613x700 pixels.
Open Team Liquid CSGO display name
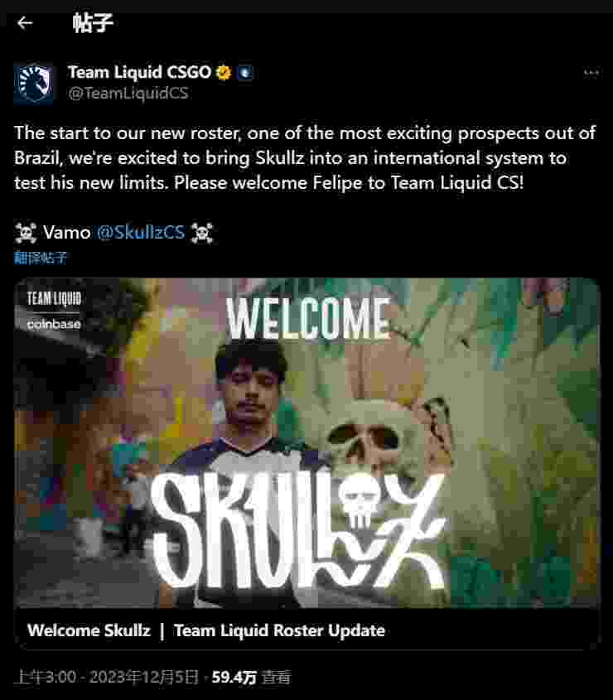(x=139, y=72)
